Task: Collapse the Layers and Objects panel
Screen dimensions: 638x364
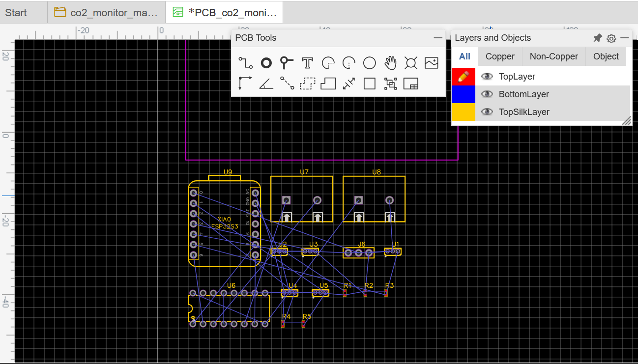Action: [625, 38]
